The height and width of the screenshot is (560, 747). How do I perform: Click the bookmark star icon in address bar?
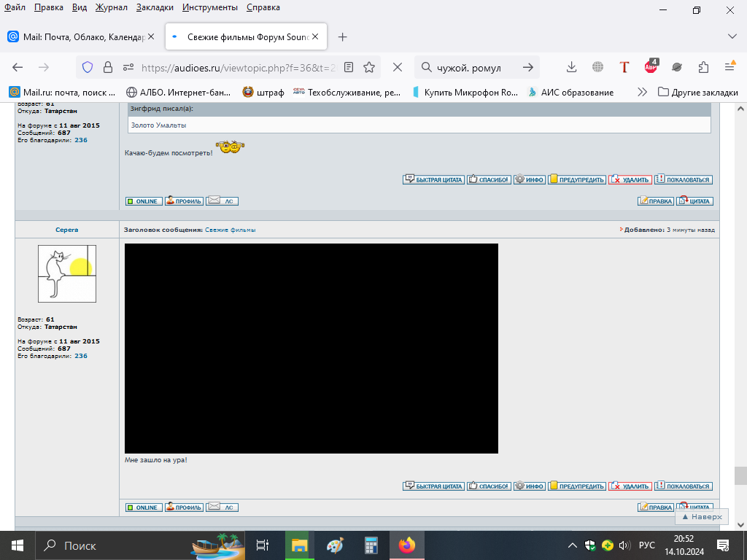(369, 67)
